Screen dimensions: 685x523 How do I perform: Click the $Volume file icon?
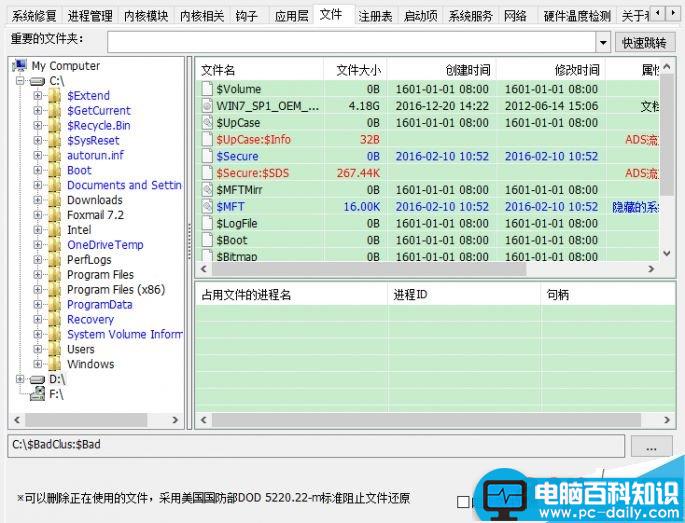(x=207, y=89)
